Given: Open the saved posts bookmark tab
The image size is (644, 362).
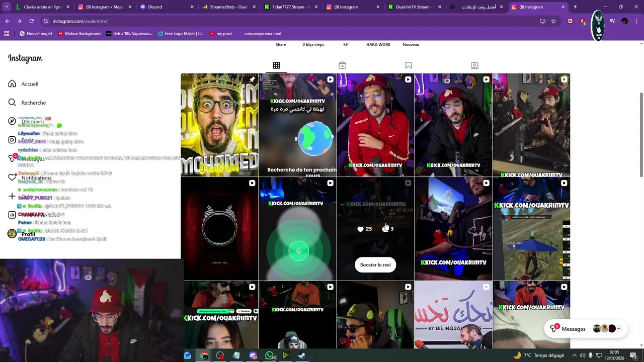Looking at the screenshot, I should pos(409,65).
